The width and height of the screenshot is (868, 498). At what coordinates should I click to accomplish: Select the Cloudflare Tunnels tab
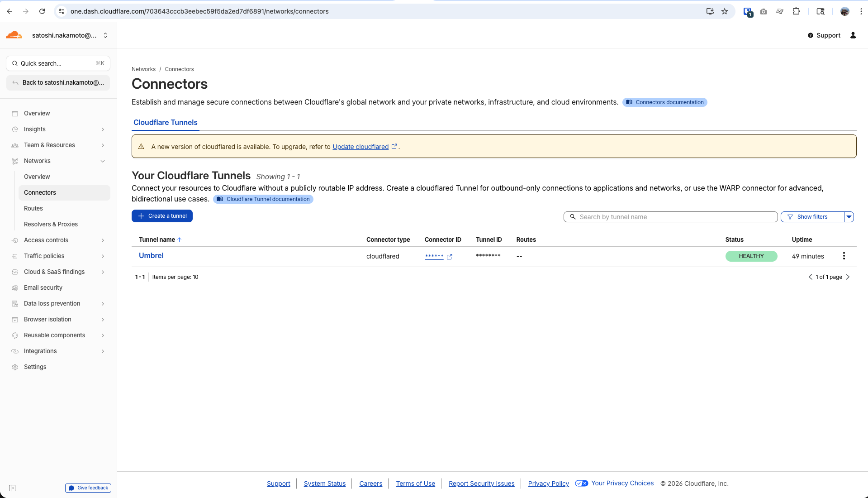(165, 123)
